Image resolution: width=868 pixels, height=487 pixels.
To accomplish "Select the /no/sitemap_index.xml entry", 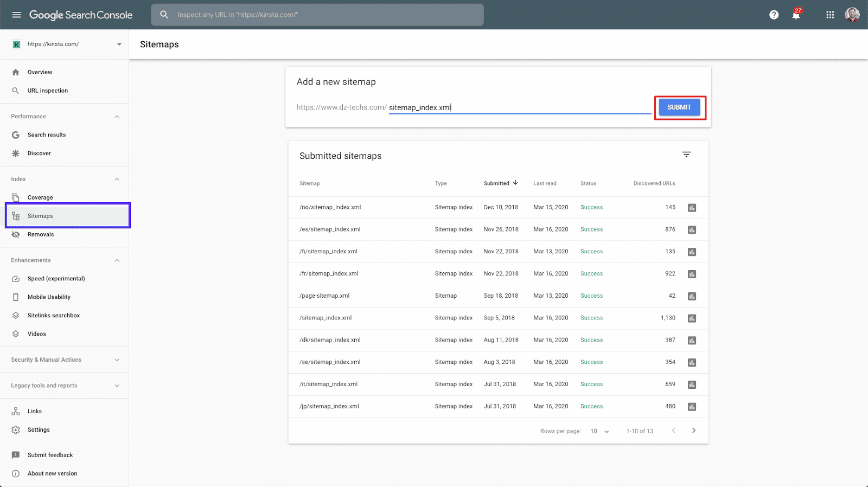I will 330,207.
